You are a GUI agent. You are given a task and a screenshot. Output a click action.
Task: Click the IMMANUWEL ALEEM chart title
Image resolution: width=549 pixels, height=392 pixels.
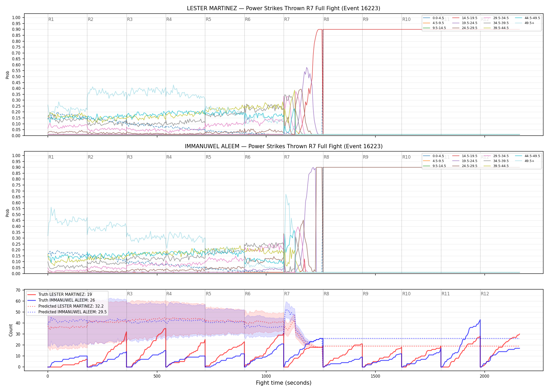tap(284, 146)
